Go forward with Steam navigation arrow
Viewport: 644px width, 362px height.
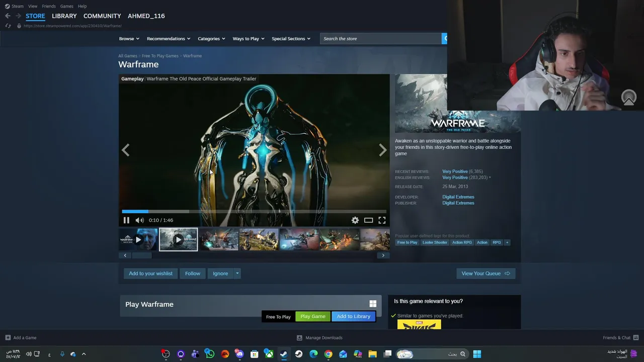(x=18, y=16)
